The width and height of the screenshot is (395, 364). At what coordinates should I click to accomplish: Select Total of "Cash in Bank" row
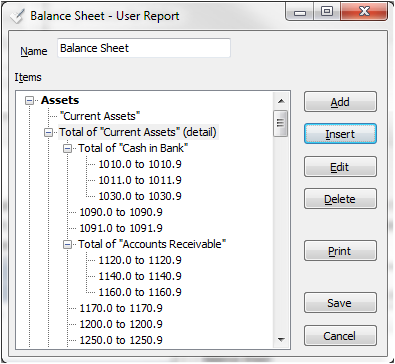(133, 148)
